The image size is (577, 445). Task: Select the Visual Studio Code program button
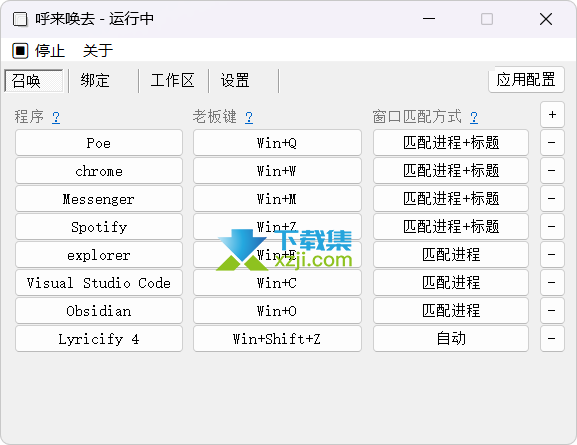(x=99, y=282)
